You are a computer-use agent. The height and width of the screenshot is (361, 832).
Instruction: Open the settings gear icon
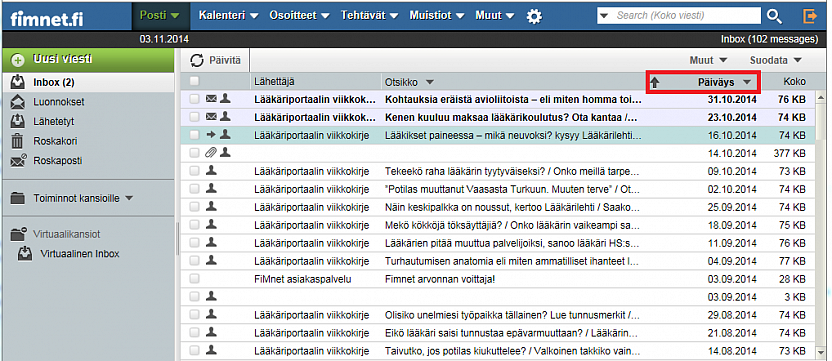(534, 16)
